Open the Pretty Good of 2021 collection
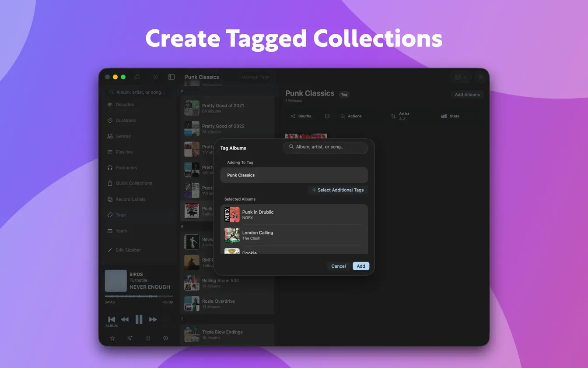Screen dimensions: 588x368 coord(227,108)
